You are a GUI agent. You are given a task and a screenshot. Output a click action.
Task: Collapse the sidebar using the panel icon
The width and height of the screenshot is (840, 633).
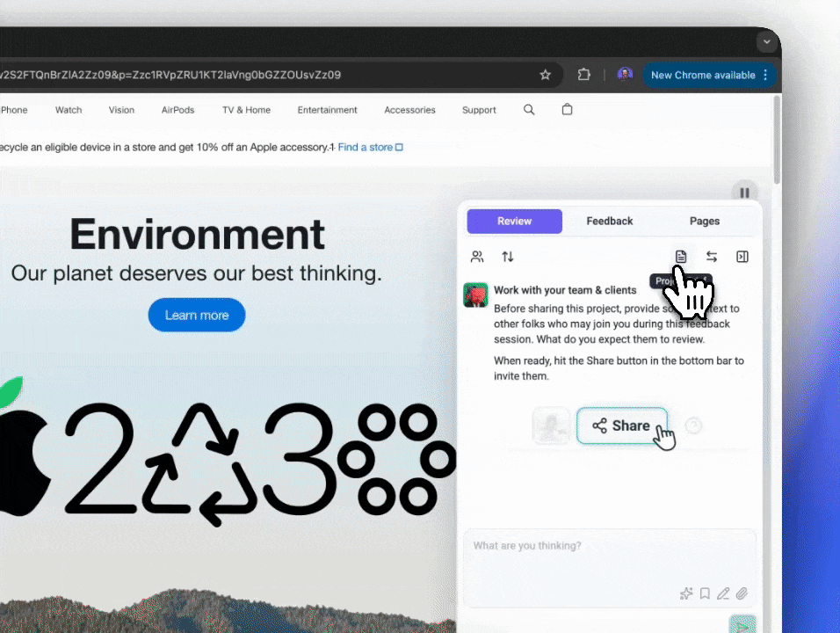[x=742, y=257]
